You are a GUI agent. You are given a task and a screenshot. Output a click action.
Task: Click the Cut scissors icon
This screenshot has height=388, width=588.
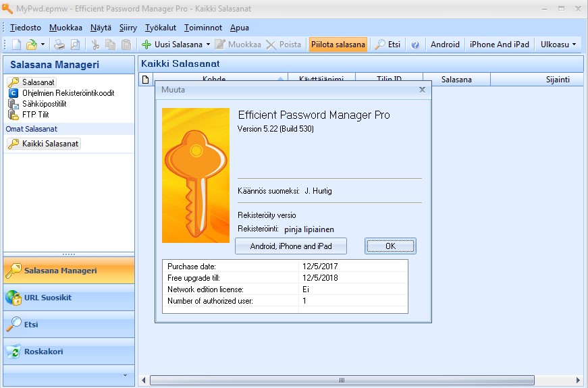pos(95,45)
